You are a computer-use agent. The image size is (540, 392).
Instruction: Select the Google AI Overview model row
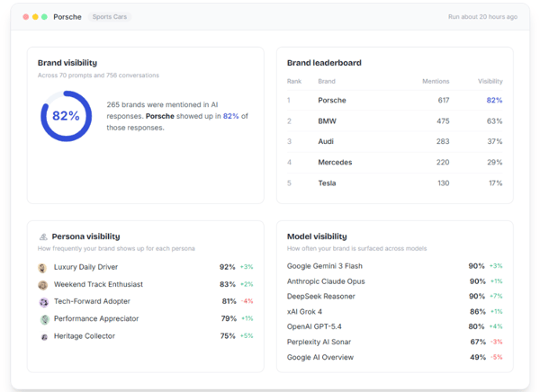tap(394, 357)
